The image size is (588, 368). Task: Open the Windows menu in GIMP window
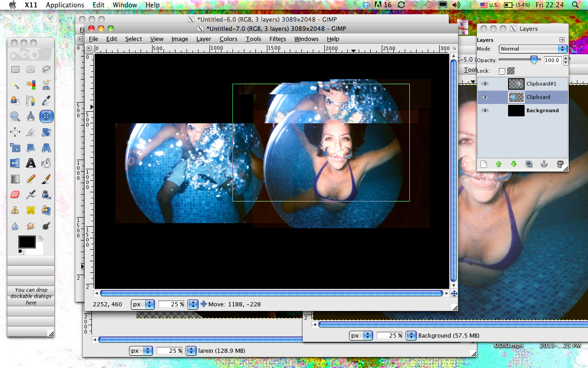(x=306, y=39)
